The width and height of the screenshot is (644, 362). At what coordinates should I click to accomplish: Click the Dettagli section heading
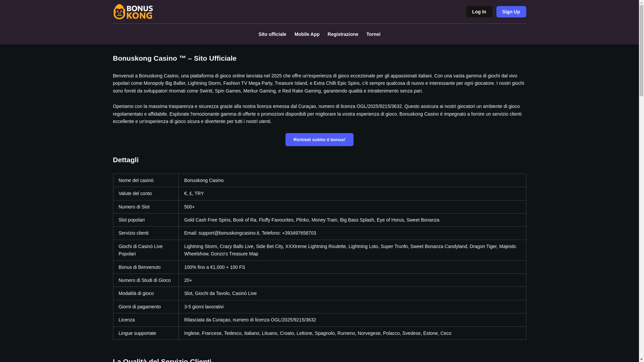click(x=125, y=160)
